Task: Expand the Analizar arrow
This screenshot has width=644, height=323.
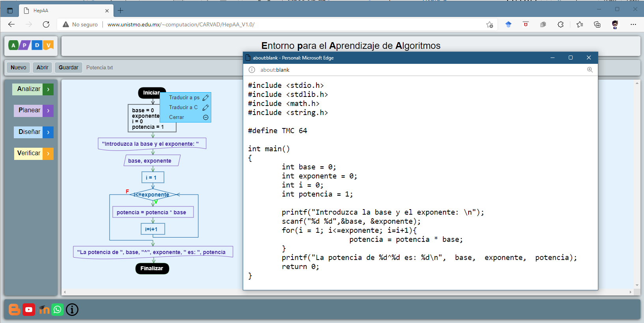Action: [48, 89]
